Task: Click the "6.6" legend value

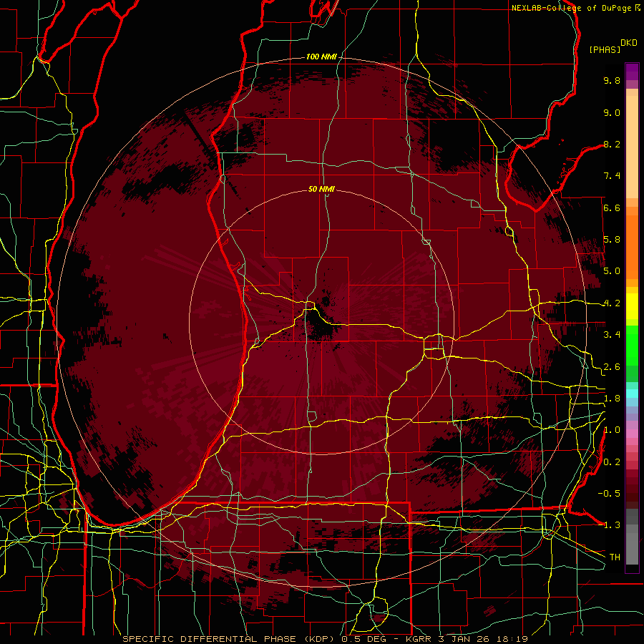Action: (x=612, y=208)
